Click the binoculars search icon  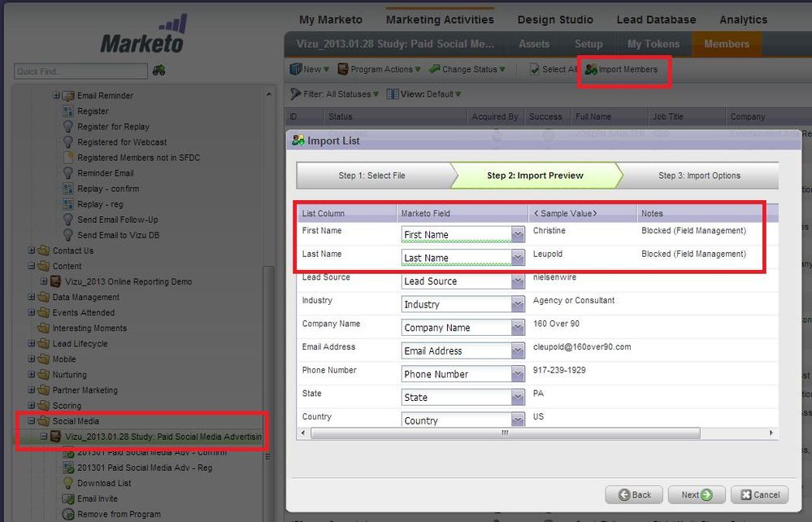pos(158,71)
